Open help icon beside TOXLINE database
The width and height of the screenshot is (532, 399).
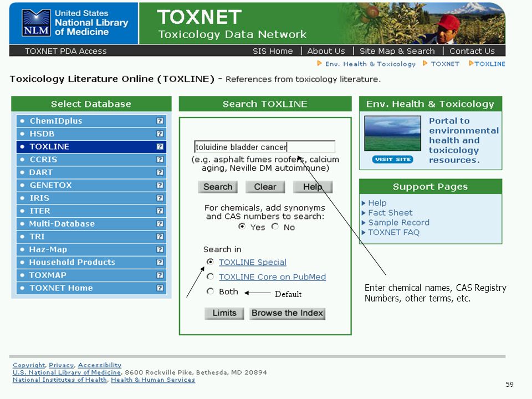160,146
